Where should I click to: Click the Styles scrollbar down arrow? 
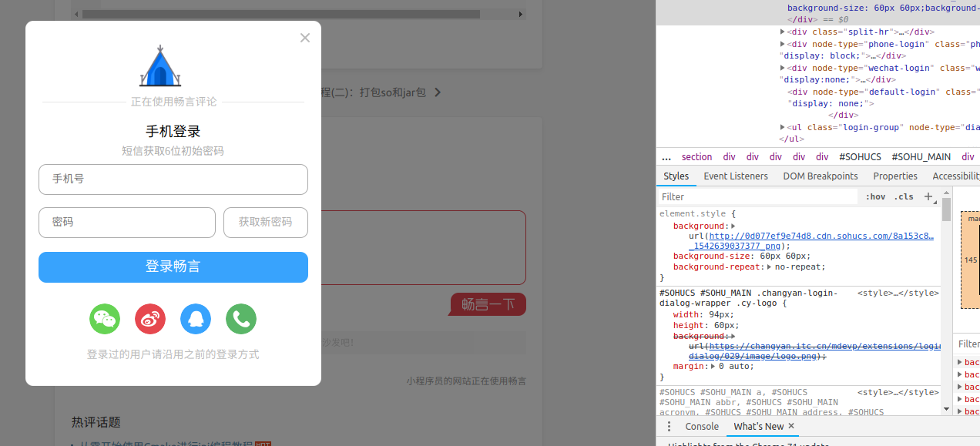pyautogui.click(x=946, y=409)
